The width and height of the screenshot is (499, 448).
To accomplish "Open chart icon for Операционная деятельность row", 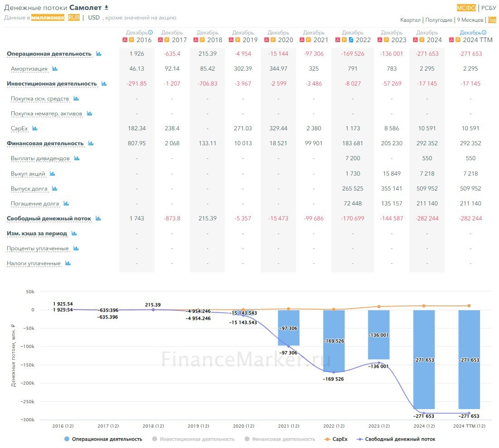I will [x=99, y=54].
